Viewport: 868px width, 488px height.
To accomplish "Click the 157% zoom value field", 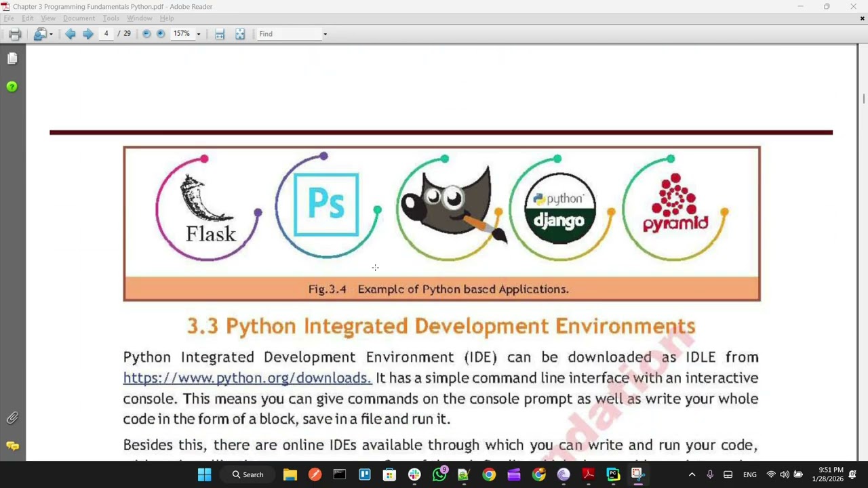I will point(182,34).
